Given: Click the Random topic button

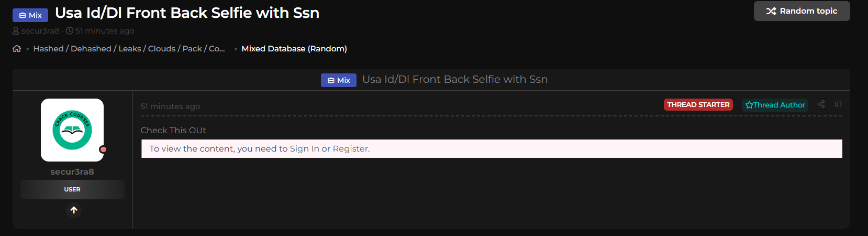Looking at the screenshot, I should (x=802, y=11).
